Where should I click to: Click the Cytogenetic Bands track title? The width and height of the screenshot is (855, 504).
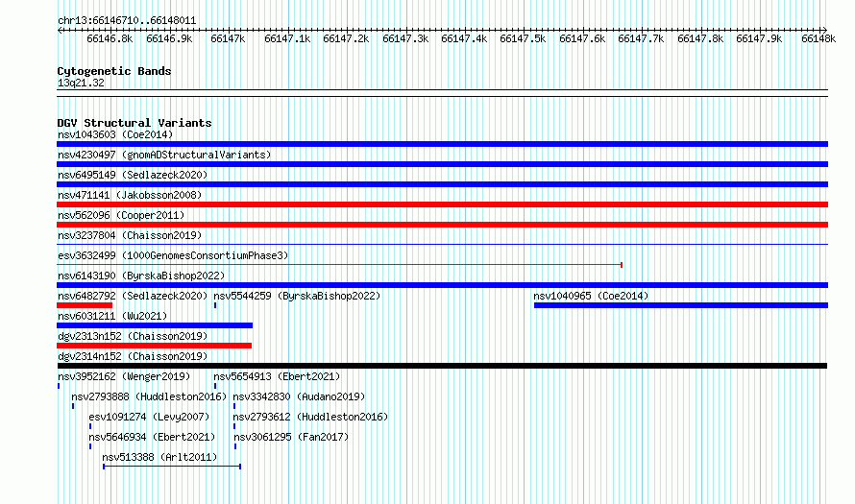[x=114, y=71]
